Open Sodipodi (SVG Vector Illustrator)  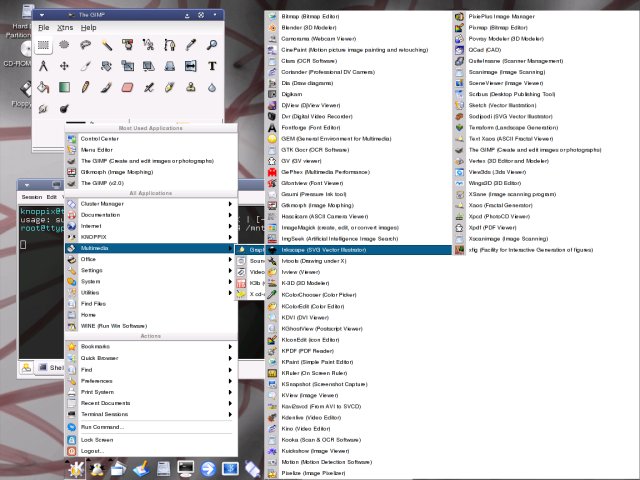546,116
